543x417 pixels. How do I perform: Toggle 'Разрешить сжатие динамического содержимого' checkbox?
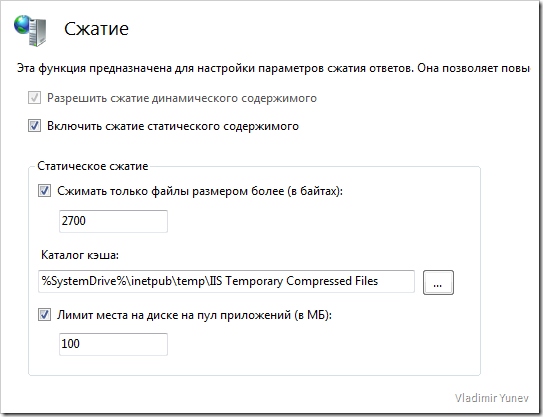coord(34,98)
